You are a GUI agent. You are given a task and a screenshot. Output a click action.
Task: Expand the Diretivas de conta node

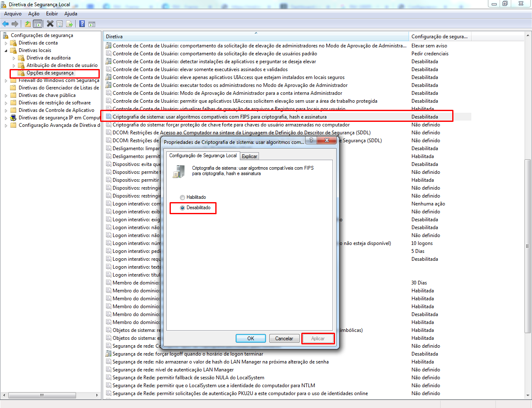[6, 43]
